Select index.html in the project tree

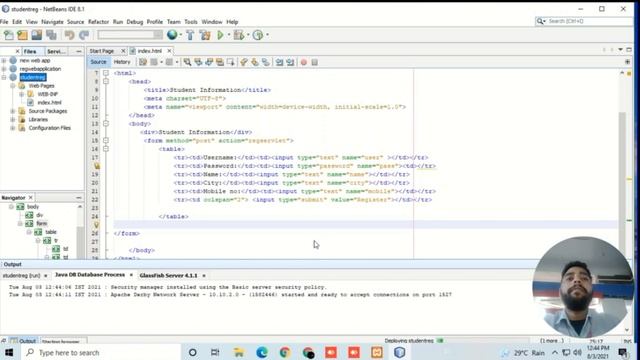49,102
